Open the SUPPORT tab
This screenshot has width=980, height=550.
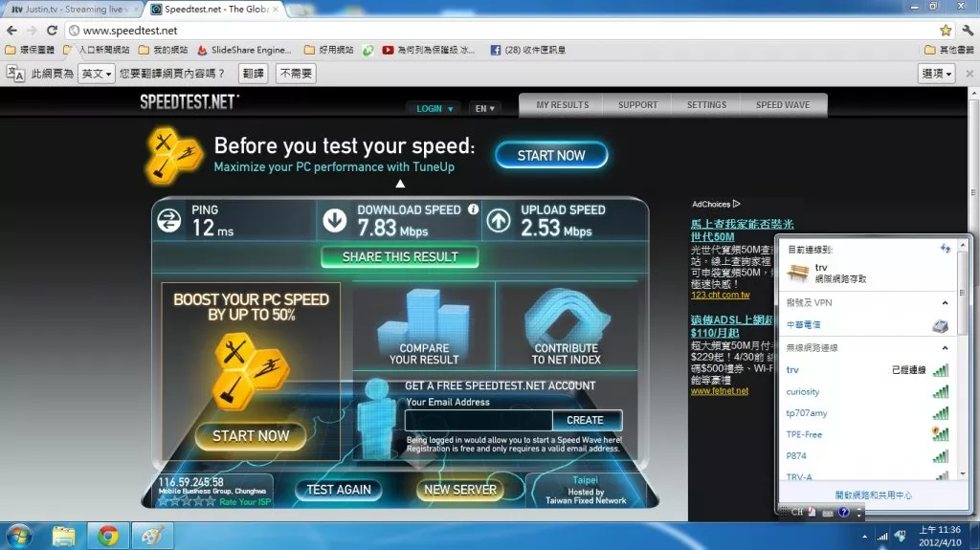pyautogui.click(x=637, y=105)
